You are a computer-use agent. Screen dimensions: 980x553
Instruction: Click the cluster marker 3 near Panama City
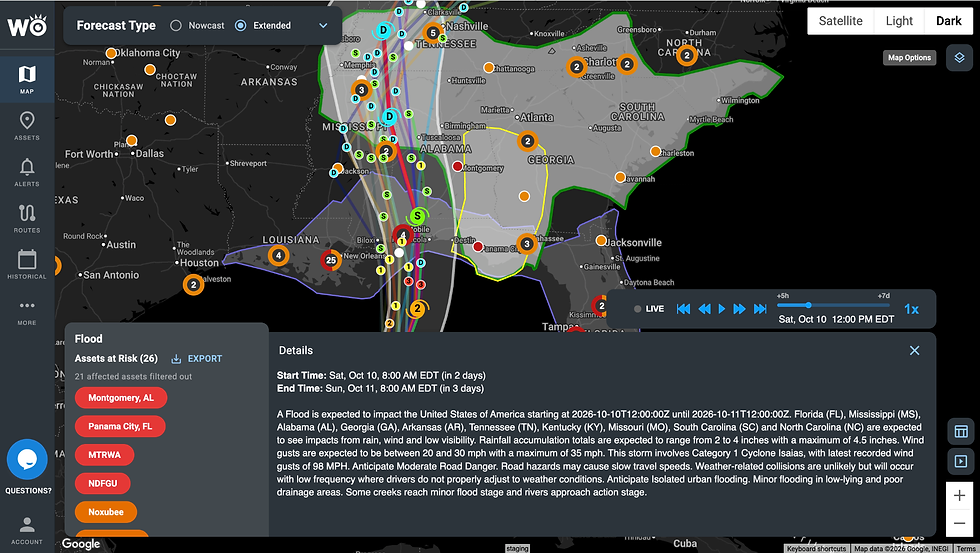point(526,244)
